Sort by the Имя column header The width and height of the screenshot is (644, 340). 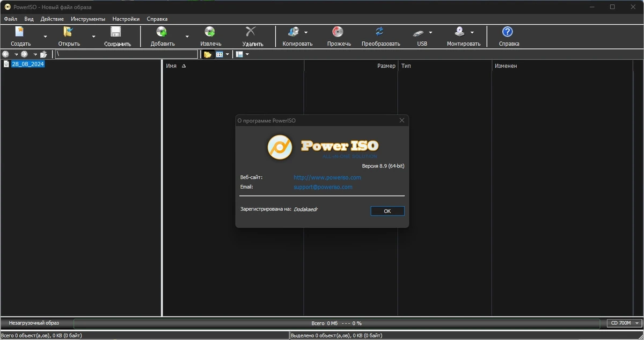pos(233,66)
